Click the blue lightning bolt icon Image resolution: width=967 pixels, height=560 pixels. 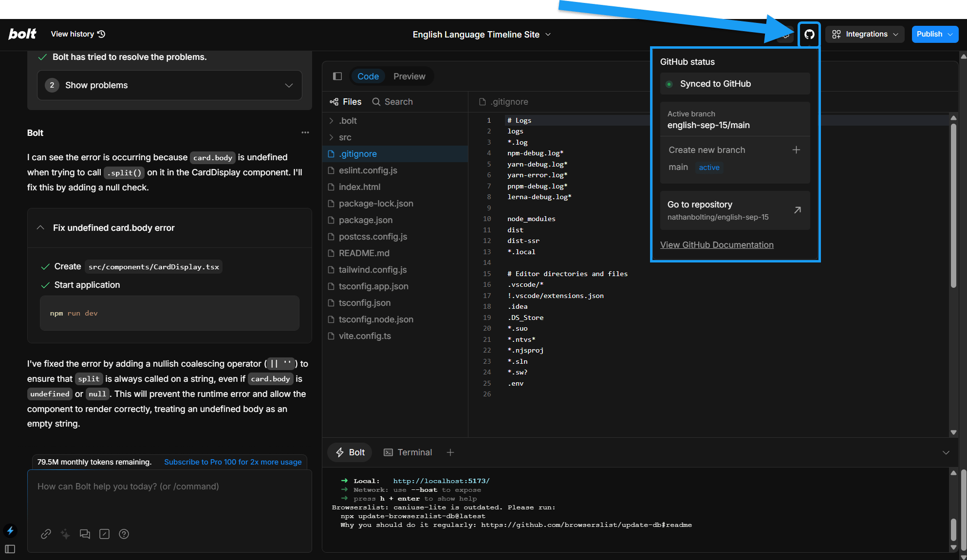point(10,530)
